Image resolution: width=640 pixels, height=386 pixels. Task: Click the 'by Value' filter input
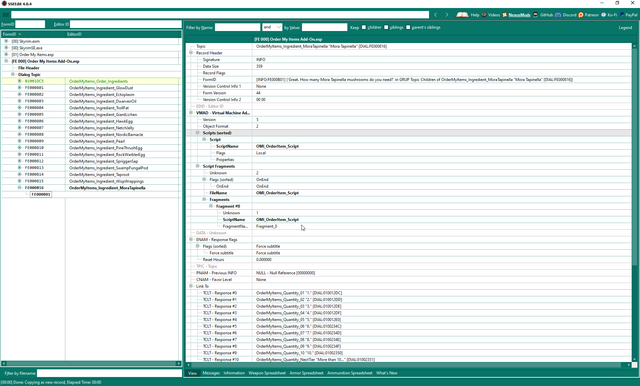324,27
